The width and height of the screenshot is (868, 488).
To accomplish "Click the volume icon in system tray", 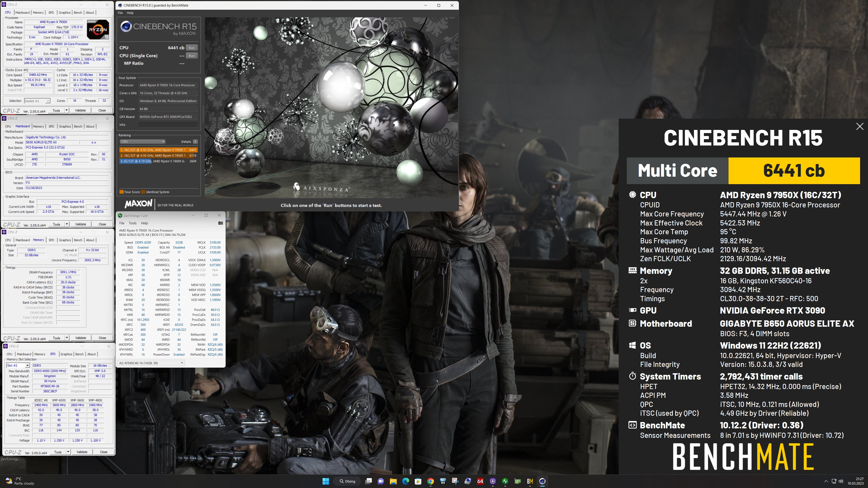I will pos(841,481).
